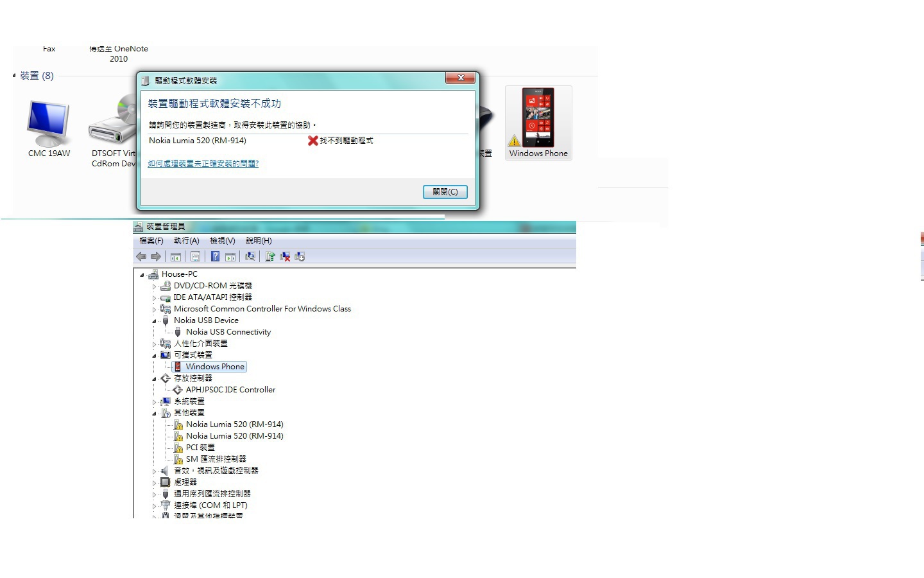Viewport: 924px width, 578px height.
Task: Go back using the Device Manager toolbar arrow
Action: pos(141,256)
